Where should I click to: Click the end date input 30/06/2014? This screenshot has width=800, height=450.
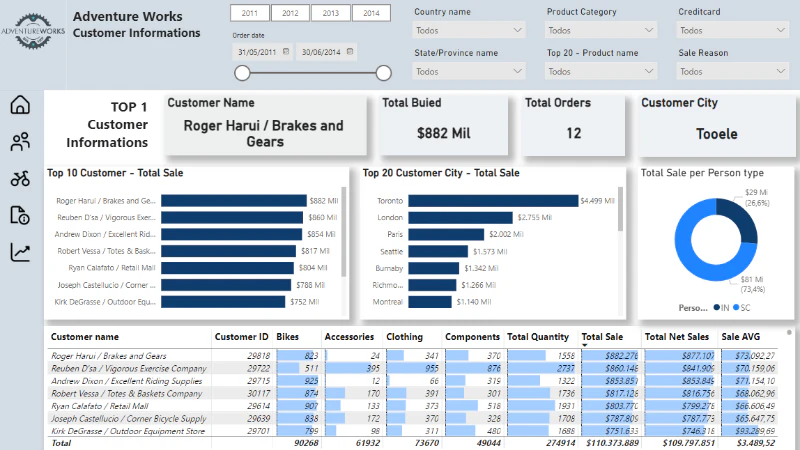[321, 52]
